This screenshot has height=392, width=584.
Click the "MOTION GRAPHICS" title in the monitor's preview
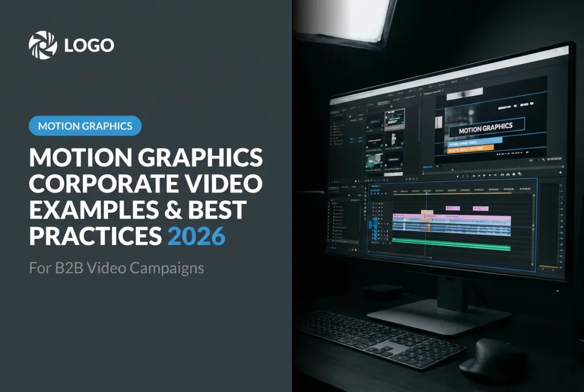coord(486,129)
